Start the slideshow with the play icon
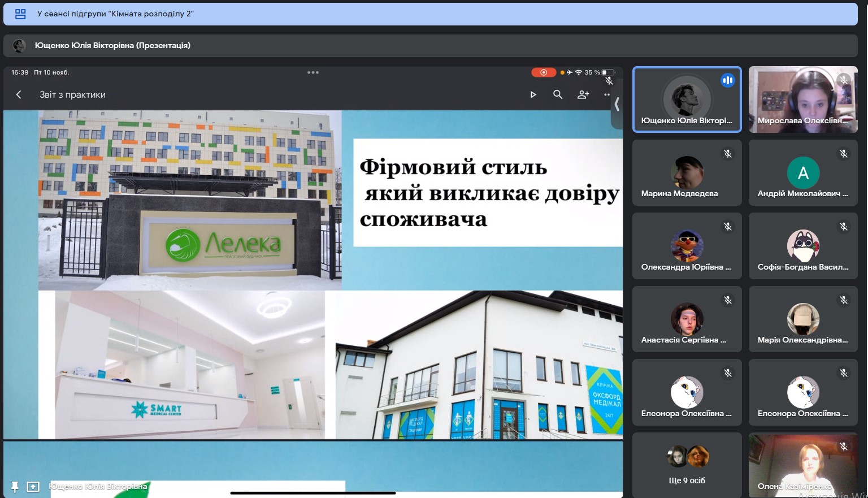The height and width of the screenshot is (498, 868). tap(532, 95)
